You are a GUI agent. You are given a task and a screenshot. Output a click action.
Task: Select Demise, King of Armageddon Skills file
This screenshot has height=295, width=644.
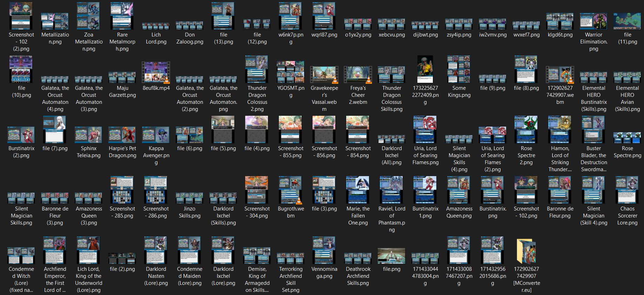(x=257, y=255)
